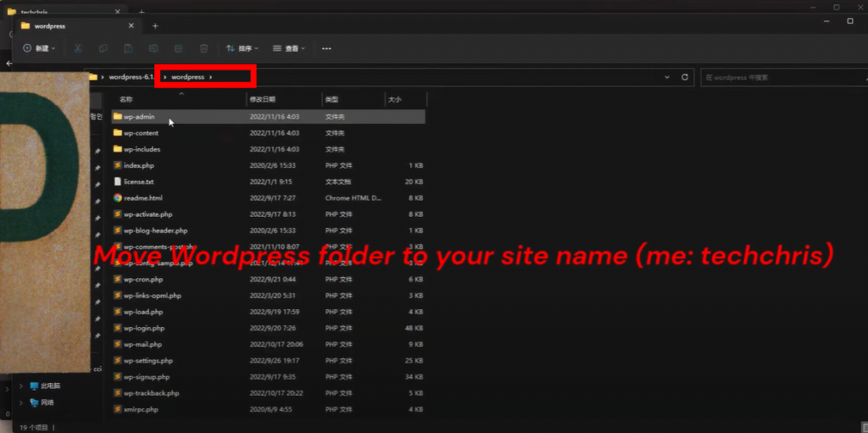Open the 查看 (View) dropdown

(x=289, y=48)
